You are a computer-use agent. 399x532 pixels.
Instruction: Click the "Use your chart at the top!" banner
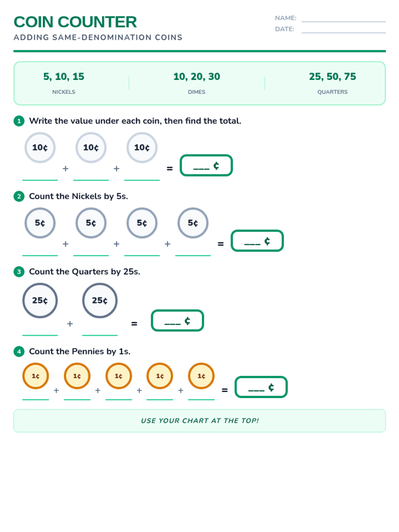pos(199,421)
